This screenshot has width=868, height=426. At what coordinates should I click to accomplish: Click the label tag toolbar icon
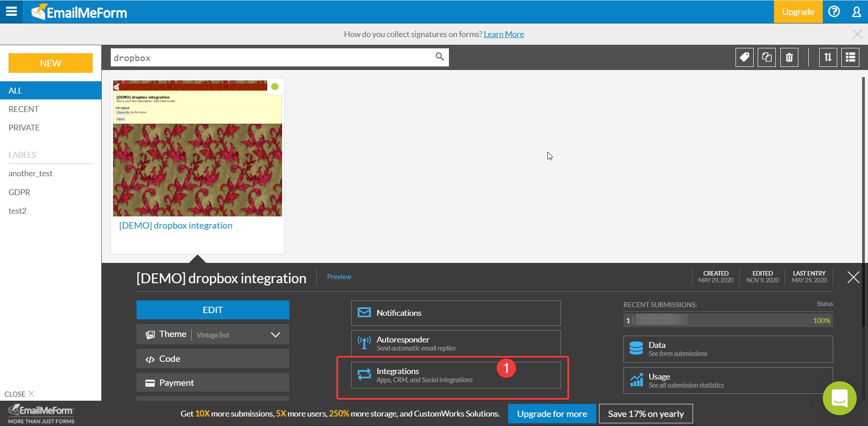(x=745, y=57)
